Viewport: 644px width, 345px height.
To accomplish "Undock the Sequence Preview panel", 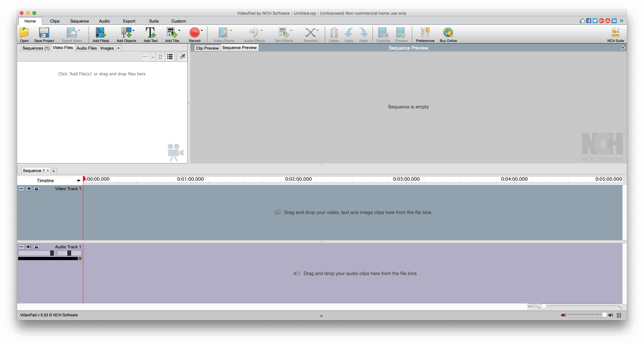I will [x=622, y=48].
